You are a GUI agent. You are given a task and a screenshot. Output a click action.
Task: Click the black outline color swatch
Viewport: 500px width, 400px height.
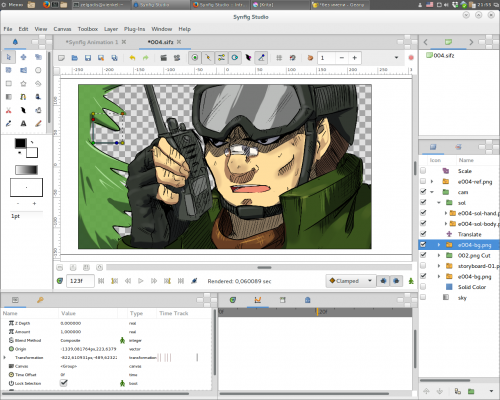pos(20,143)
